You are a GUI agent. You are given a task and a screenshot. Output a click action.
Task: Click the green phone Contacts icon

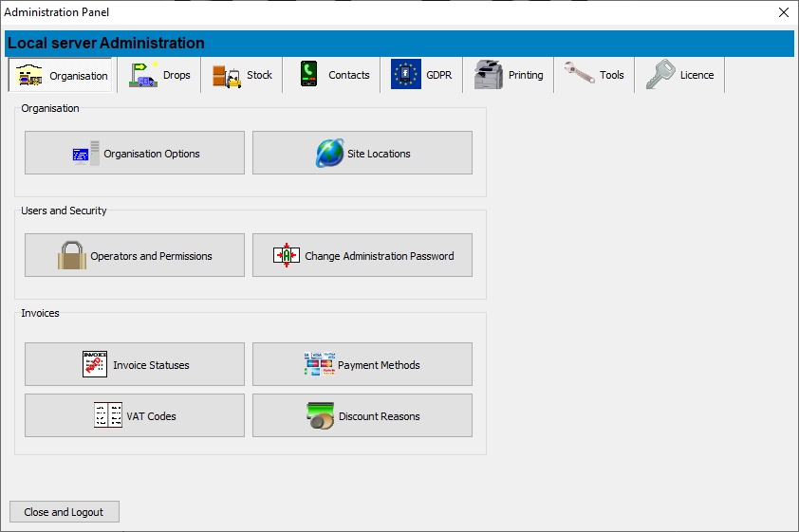pos(308,74)
